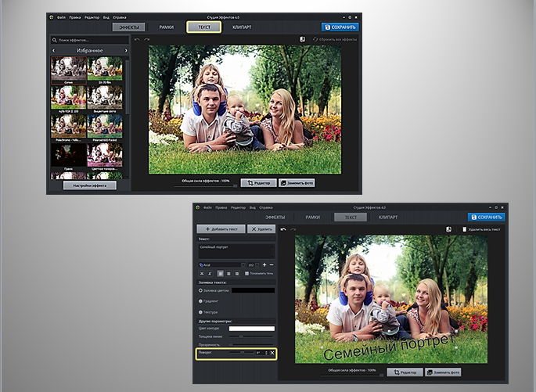
Task: Click undo arrow in the lower text window
Action: tap(282, 229)
